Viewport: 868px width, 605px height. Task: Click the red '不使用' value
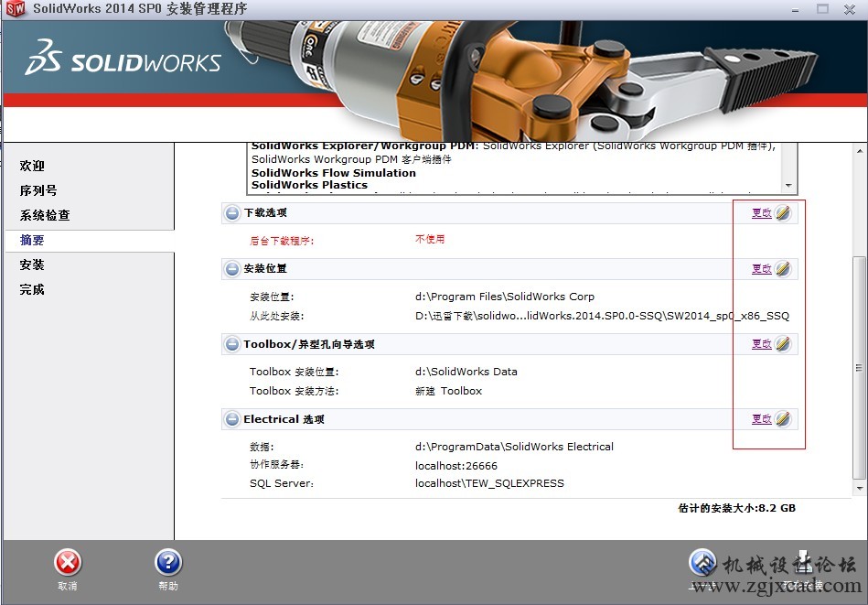(x=430, y=239)
